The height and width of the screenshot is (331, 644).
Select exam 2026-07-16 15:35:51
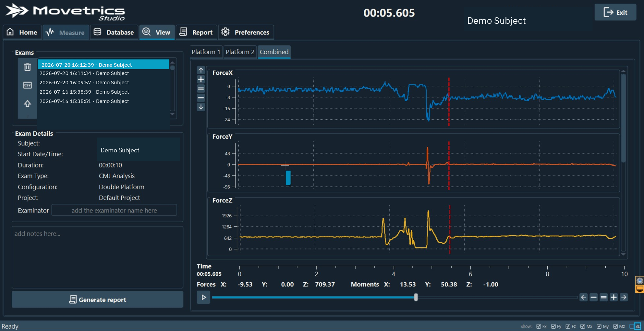click(x=103, y=101)
